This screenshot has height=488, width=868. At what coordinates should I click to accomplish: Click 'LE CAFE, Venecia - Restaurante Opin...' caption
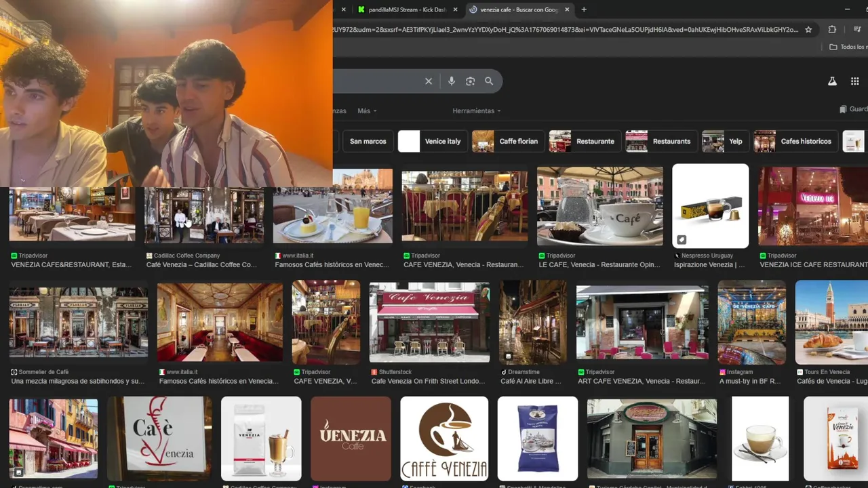click(x=599, y=265)
